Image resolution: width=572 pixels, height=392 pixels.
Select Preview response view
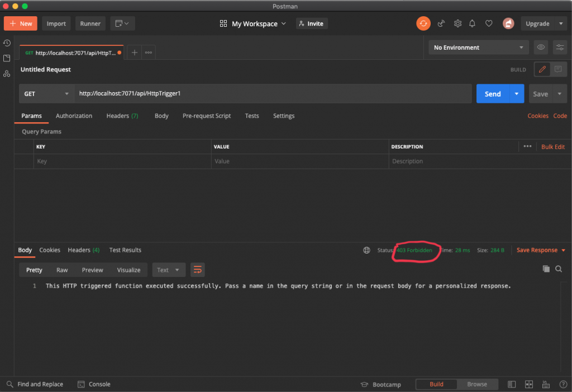point(92,270)
